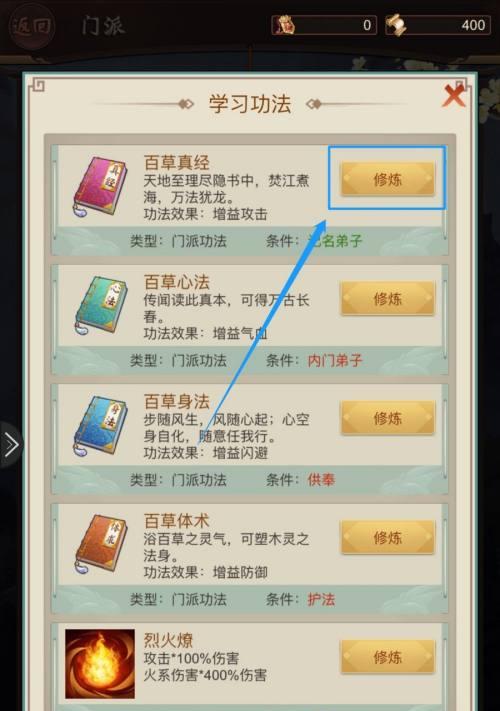This screenshot has width=500, height=711.
Task: Tap the blue 百草身法 book icon
Action: pos(101,426)
